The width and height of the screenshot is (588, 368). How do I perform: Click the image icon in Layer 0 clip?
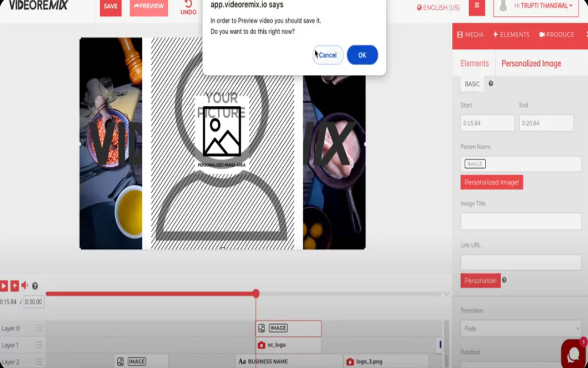pos(262,328)
